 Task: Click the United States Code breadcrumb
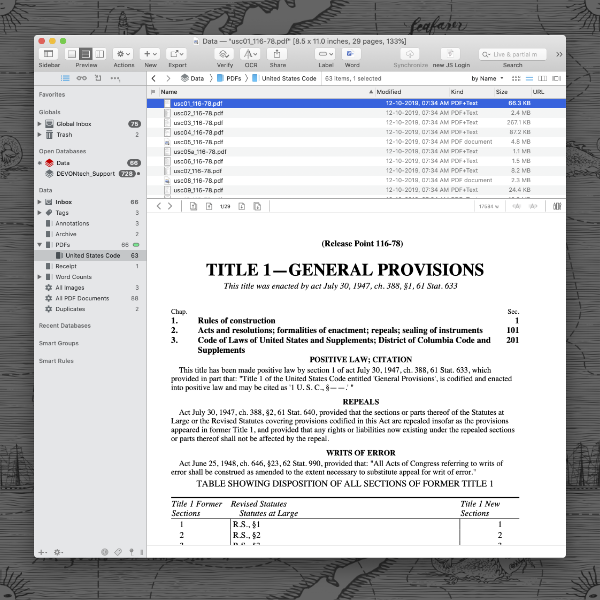pyautogui.click(x=284, y=78)
